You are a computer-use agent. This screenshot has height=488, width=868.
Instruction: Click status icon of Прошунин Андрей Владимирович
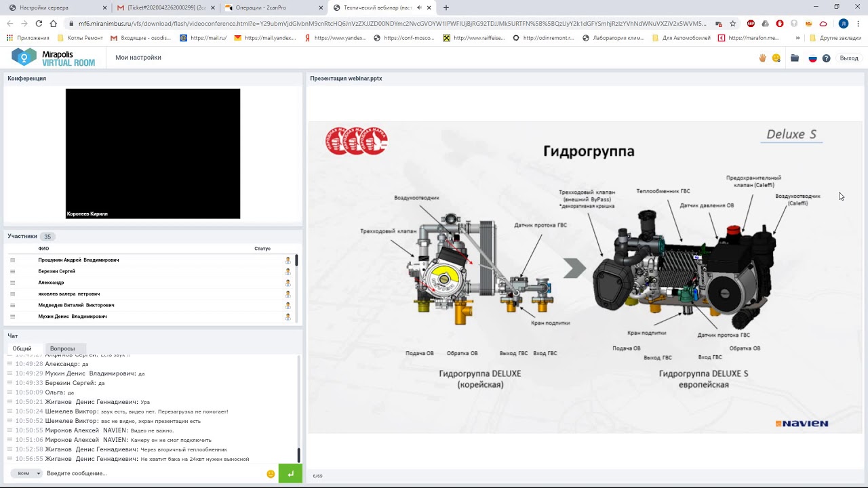tap(288, 260)
